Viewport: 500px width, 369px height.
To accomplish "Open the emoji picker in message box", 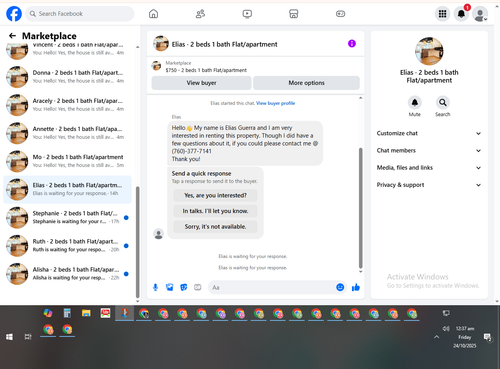I will point(340,287).
